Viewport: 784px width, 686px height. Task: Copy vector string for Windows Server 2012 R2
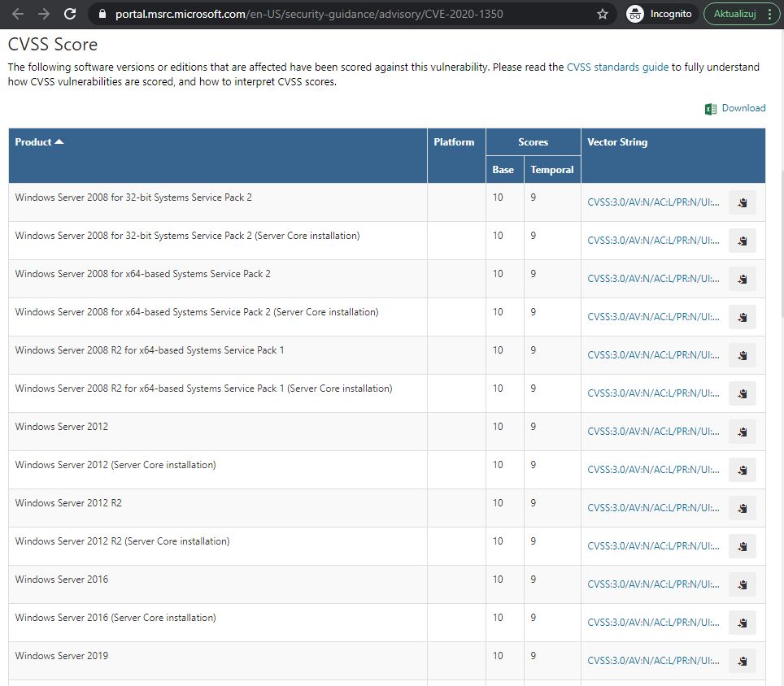(742, 508)
